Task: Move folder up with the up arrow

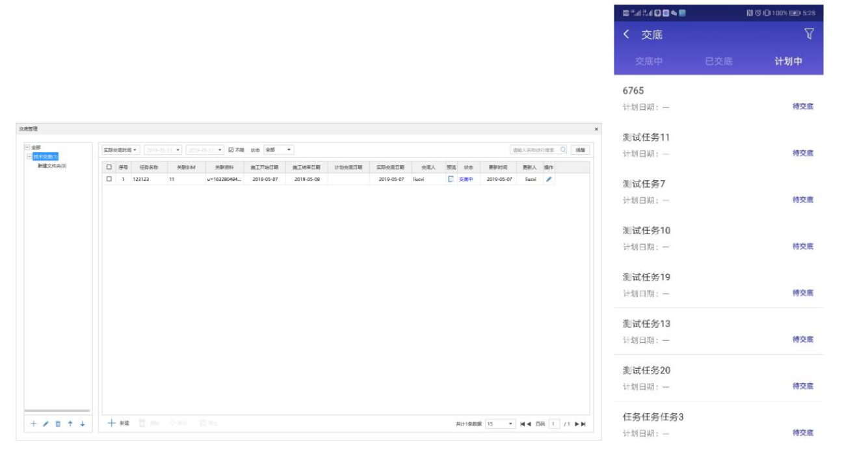Action: click(70, 424)
